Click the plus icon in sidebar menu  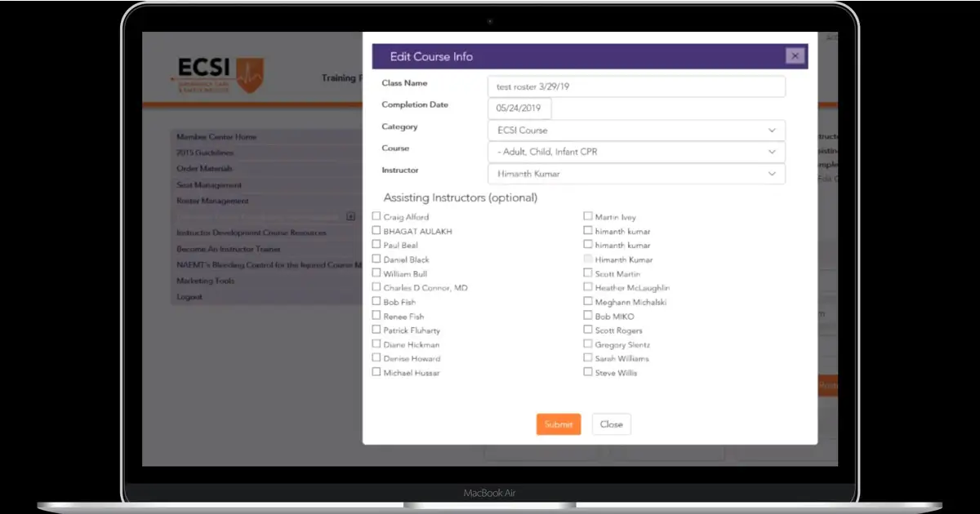350,216
